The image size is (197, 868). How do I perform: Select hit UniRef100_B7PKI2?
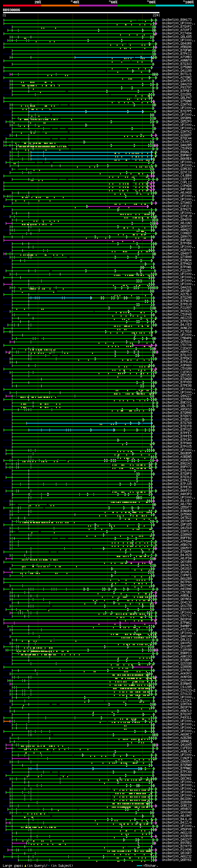(x=176, y=54)
